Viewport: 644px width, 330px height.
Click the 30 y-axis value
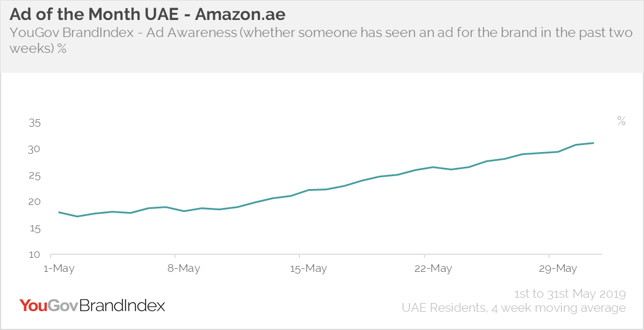coord(33,149)
